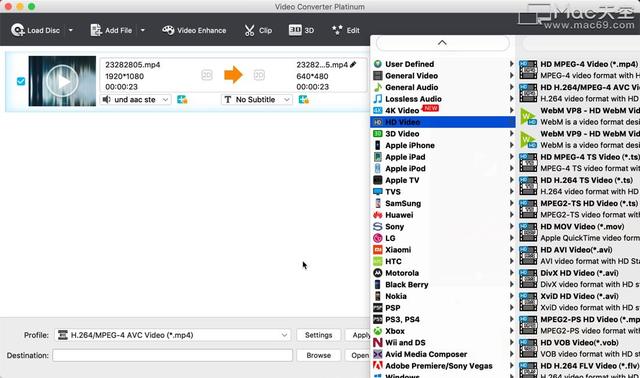The height and width of the screenshot is (378, 640).
Task: Select the General Video category
Action: (443, 76)
